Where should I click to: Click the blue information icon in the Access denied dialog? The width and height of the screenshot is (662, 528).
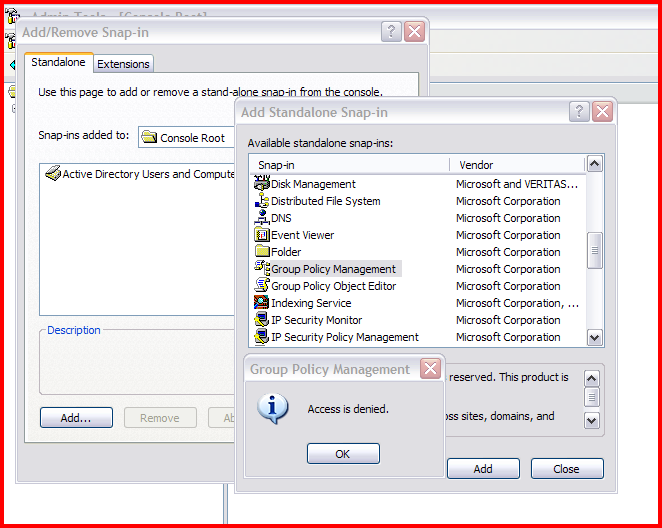pos(273,409)
